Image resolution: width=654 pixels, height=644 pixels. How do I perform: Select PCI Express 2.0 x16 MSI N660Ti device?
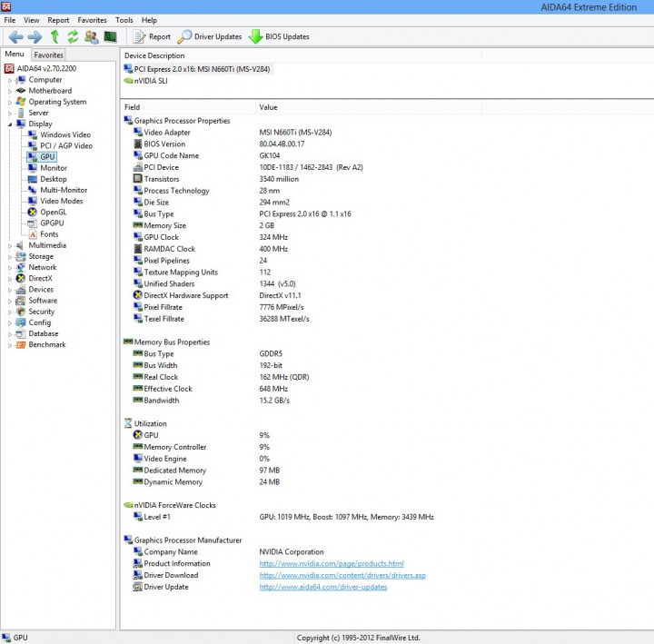198,69
